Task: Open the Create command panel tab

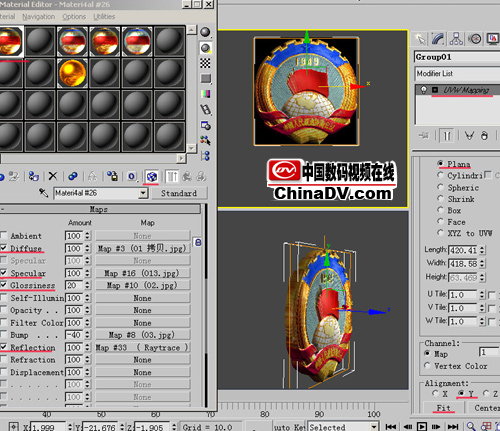Action: coord(420,39)
